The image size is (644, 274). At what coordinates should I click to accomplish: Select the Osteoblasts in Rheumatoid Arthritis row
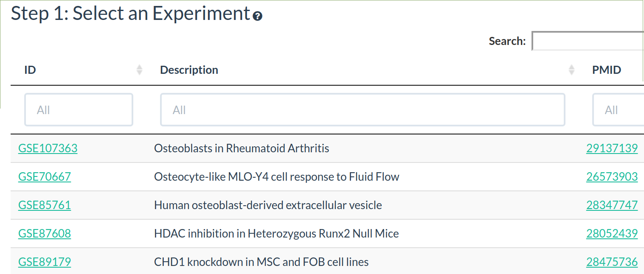(242, 148)
